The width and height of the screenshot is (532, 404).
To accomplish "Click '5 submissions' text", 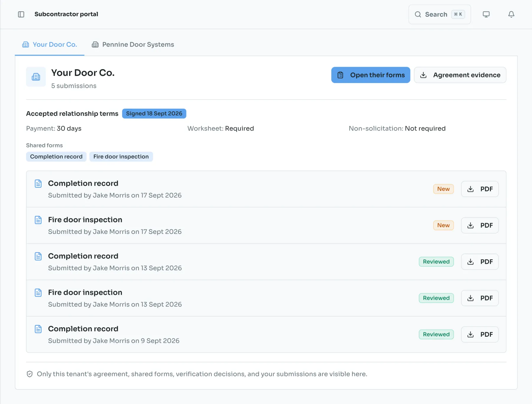I will 74,86.
